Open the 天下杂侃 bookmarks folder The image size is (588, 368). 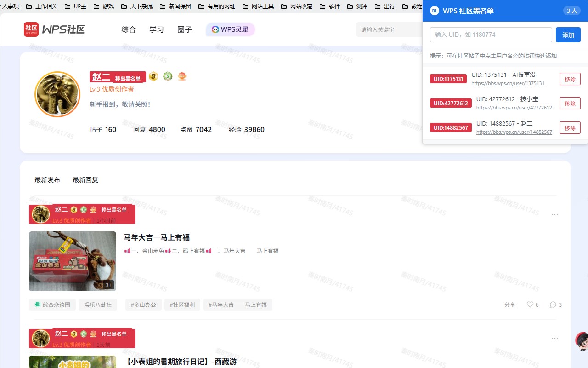click(137, 6)
